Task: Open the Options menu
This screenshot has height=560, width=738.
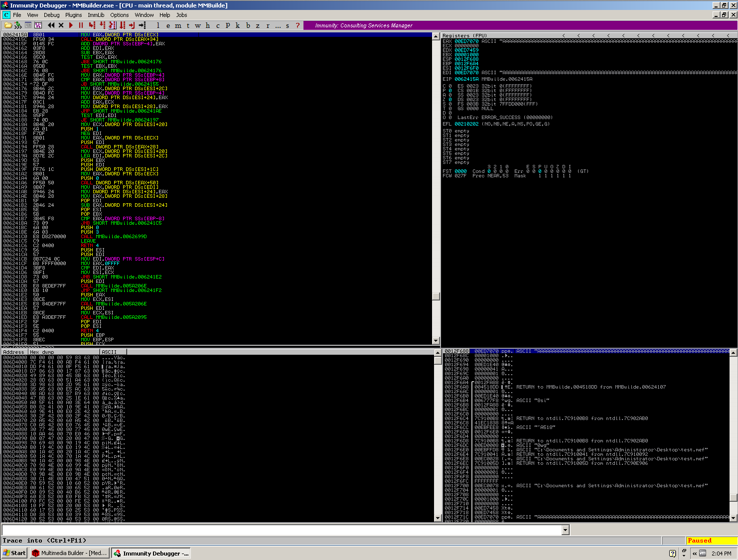Action: coord(120,15)
